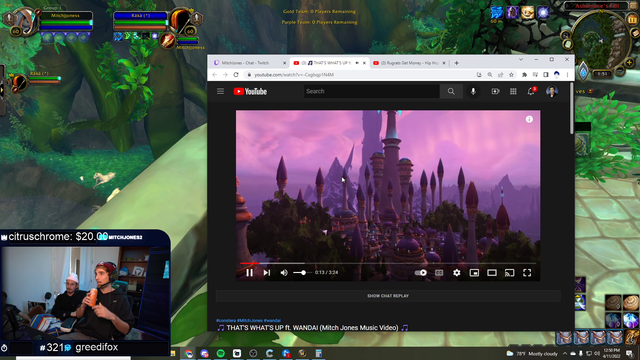Viewport: 640px width, 360px height.
Task: Open Chrome tab search chevron
Action: (521, 60)
